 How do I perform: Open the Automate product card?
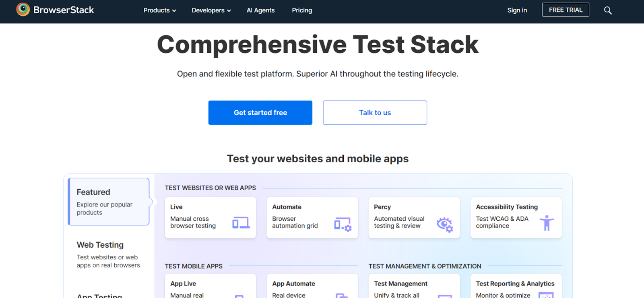pos(312,217)
